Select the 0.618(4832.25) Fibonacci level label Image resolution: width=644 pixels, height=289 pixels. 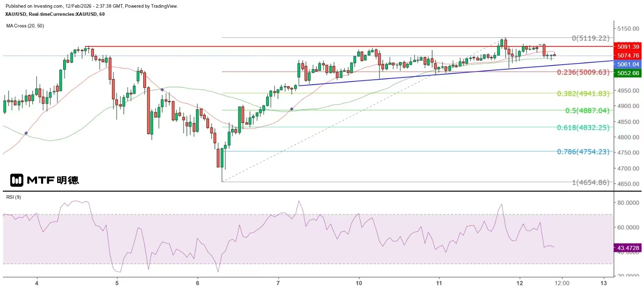click(x=583, y=128)
